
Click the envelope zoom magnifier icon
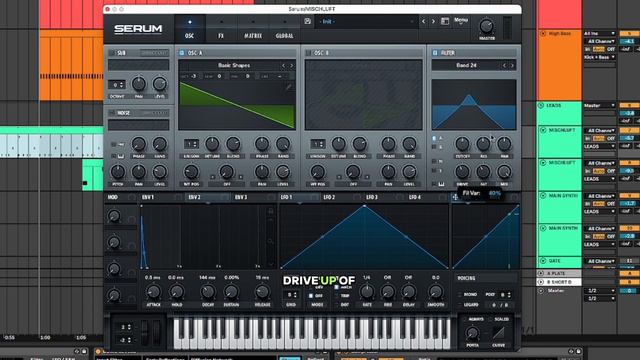(x=270, y=242)
